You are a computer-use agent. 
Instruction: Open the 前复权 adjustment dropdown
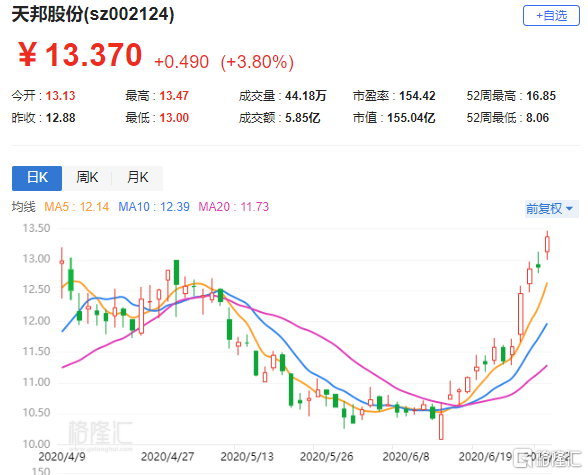(x=552, y=208)
